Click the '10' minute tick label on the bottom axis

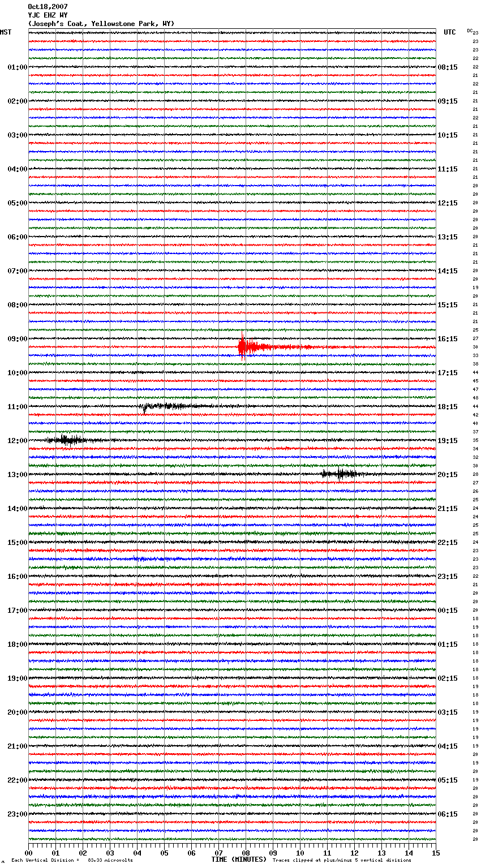[300, 853]
